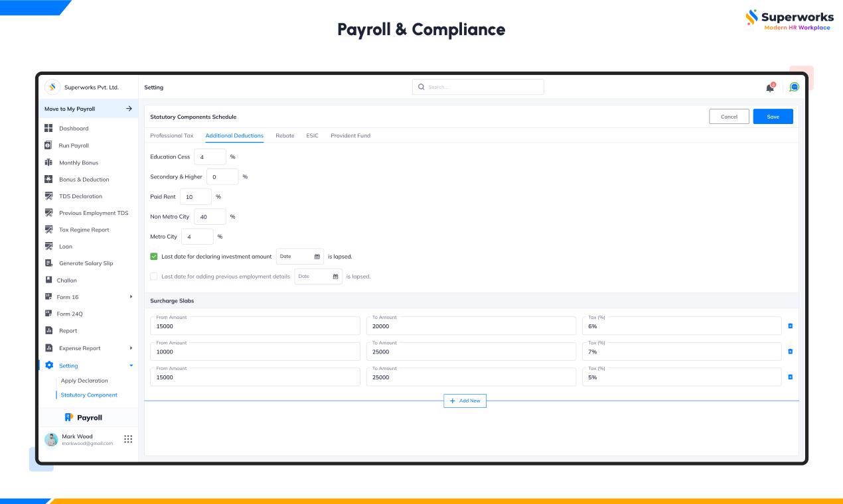Open the Professional Tax tab

tap(171, 136)
